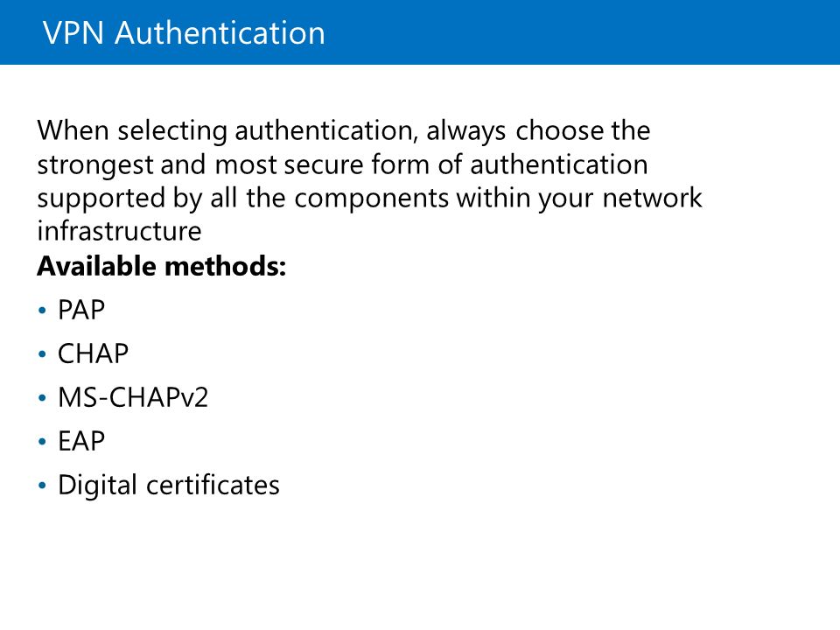Select the PAP bullet item
Screen dimensions: 840x630
(80, 310)
